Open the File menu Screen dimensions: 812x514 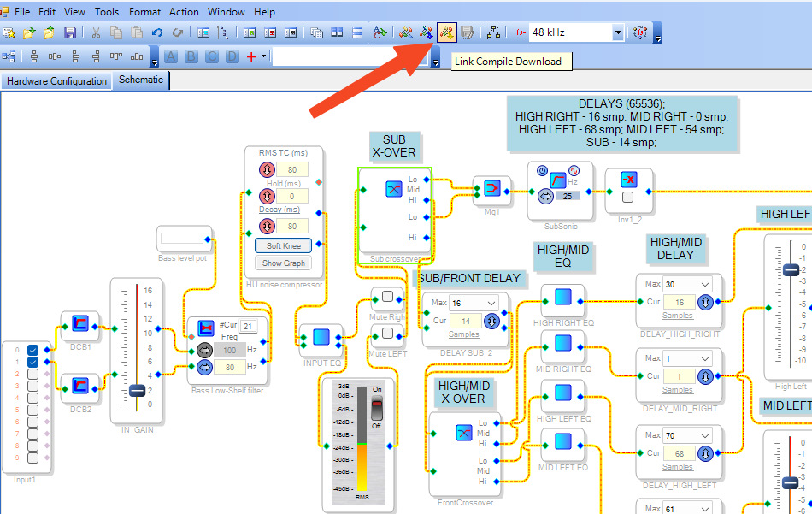(21, 11)
